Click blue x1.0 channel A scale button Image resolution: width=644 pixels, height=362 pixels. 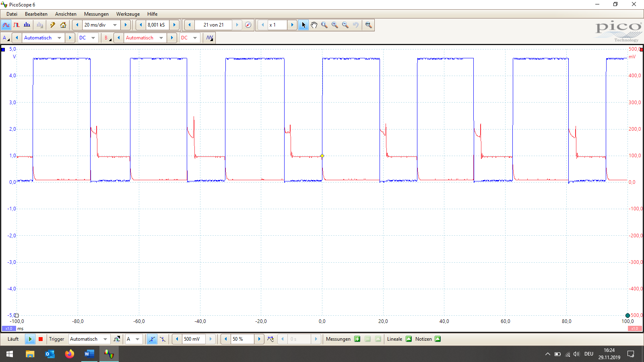coord(9,329)
